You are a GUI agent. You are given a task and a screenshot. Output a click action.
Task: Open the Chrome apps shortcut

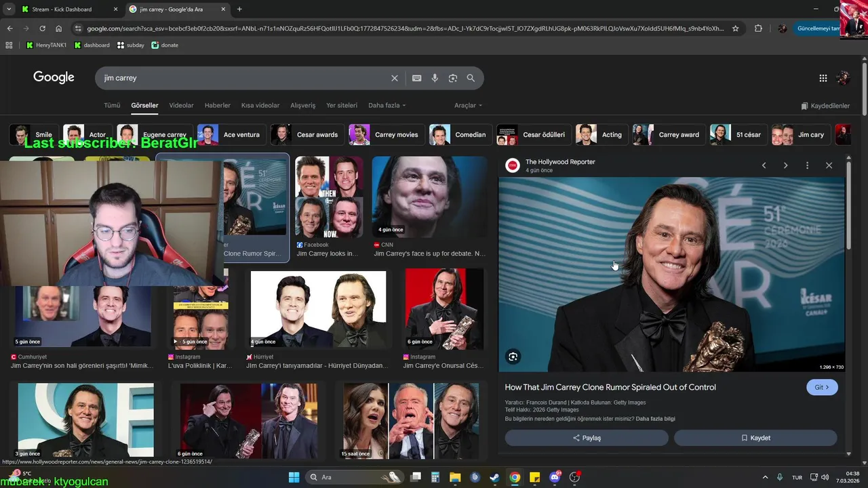click(x=9, y=45)
